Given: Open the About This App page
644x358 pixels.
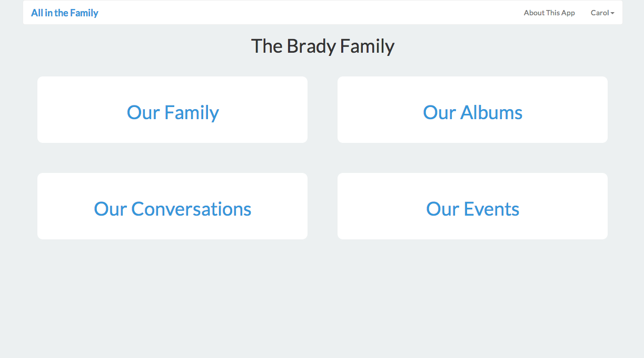Looking at the screenshot, I should (x=549, y=13).
